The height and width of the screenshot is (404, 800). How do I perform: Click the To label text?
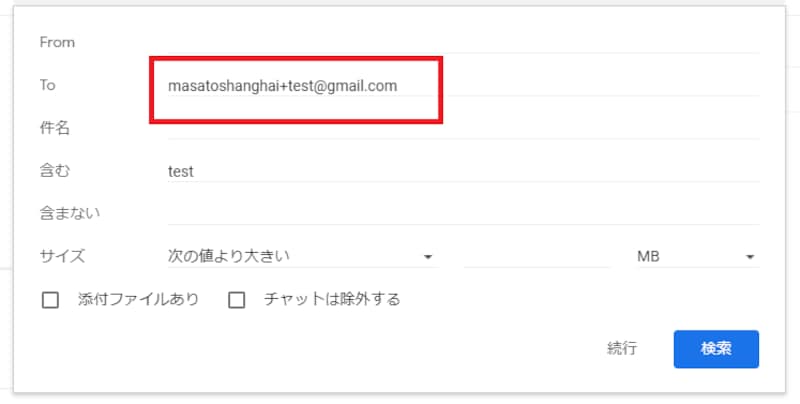[x=47, y=85]
